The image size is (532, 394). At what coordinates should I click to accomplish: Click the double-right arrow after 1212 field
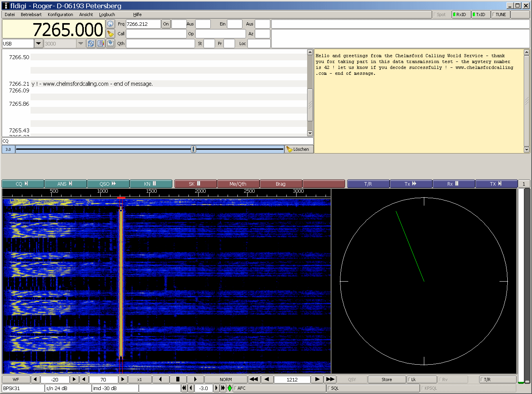point(330,380)
